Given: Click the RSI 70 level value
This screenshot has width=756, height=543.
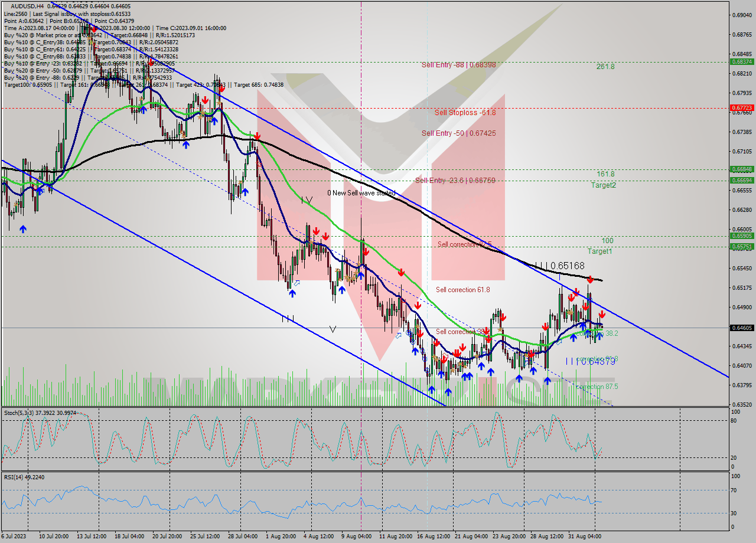Looking at the screenshot, I should click(734, 490).
